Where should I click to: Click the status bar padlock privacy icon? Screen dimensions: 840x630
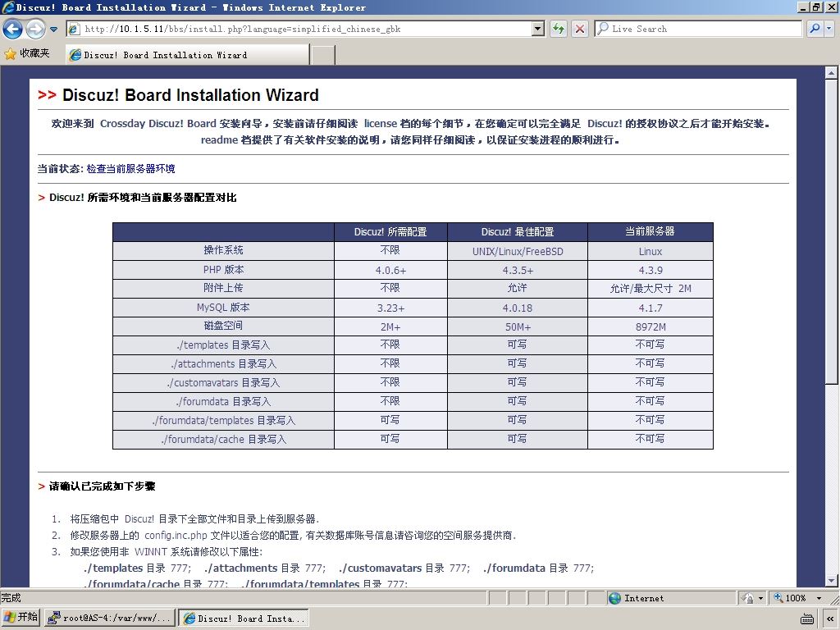coord(748,598)
